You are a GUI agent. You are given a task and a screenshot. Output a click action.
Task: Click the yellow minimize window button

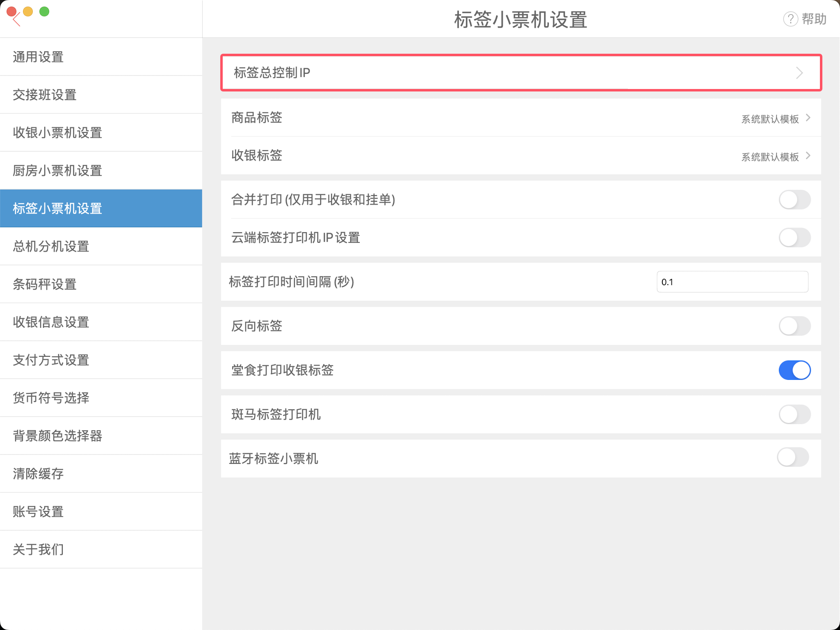28,11
